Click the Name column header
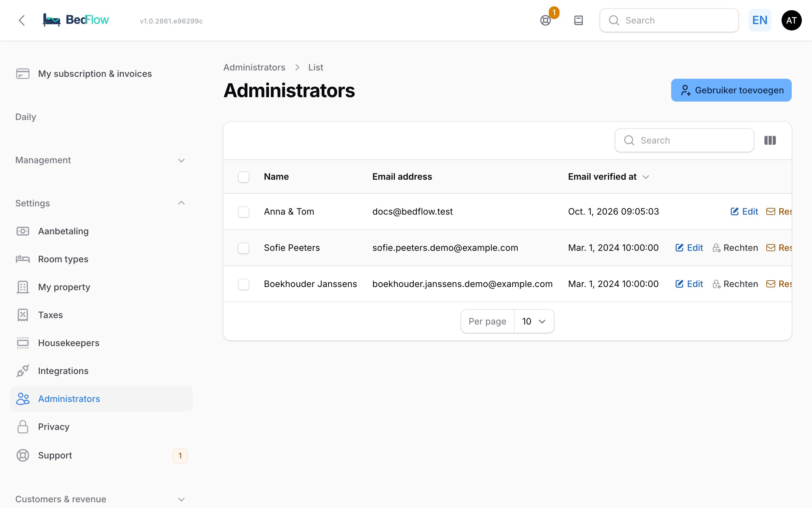This screenshot has height=508, width=812. point(276,177)
